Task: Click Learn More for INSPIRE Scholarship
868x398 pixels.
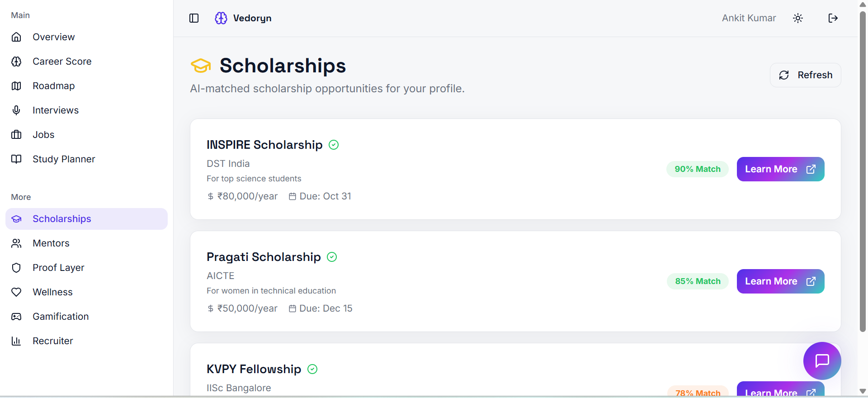Action: [780, 169]
